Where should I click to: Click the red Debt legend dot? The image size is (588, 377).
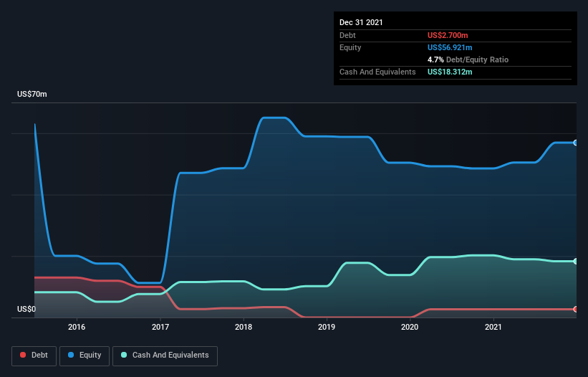click(23, 355)
